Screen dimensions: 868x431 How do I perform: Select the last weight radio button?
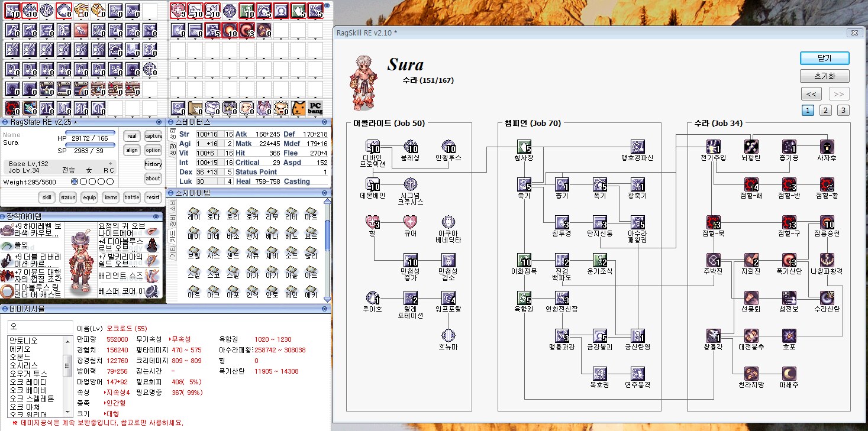tap(109, 182)
